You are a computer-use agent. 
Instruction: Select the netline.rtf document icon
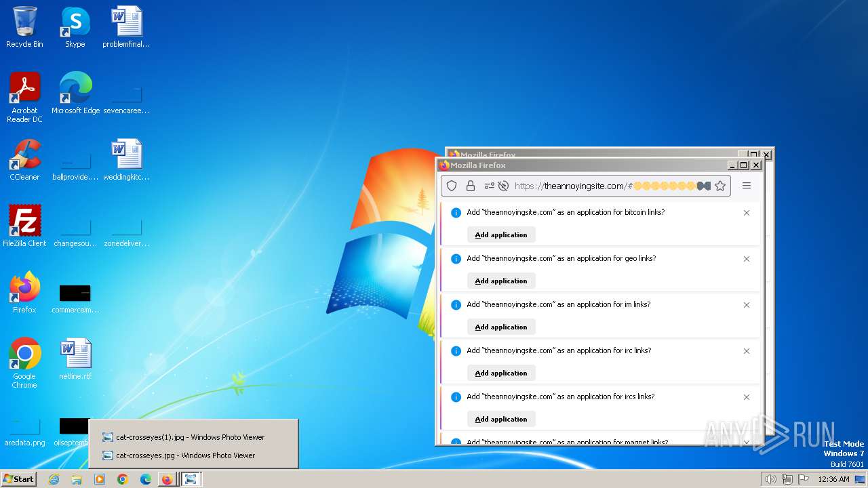pyautogui.click(x=75, y=359)
